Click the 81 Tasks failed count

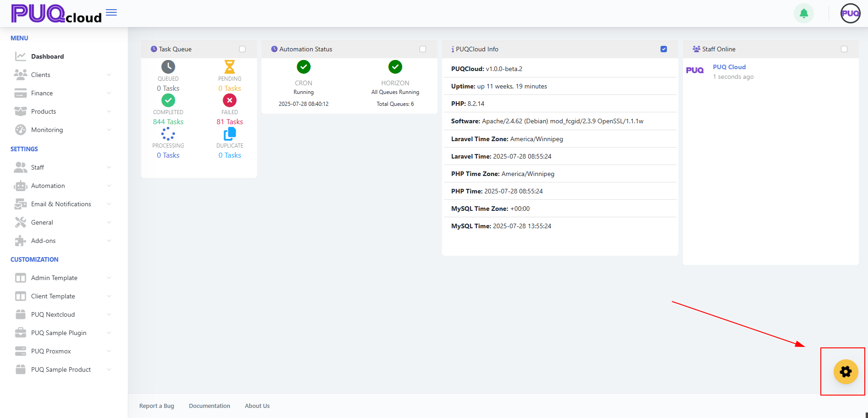click(x=229, y=121)
